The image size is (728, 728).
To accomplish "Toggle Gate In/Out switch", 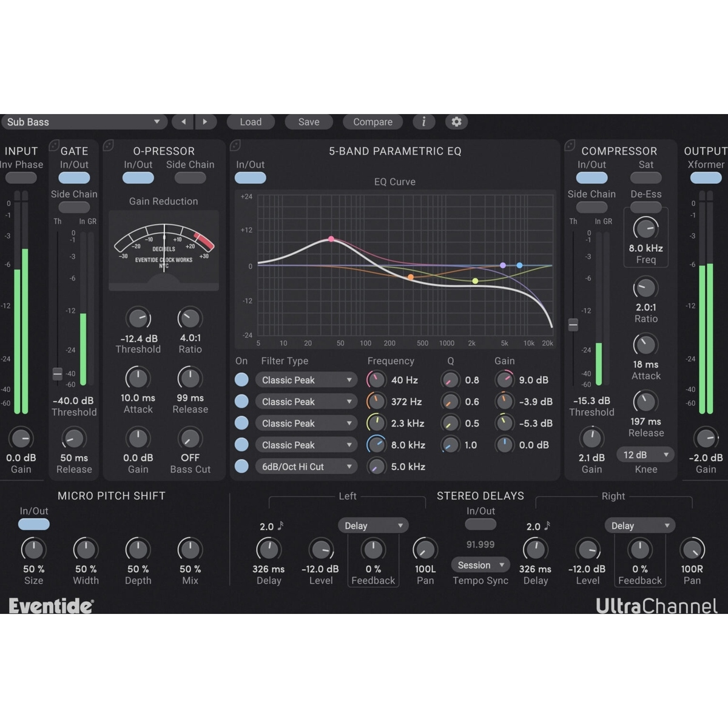I will tap(74, 178).
